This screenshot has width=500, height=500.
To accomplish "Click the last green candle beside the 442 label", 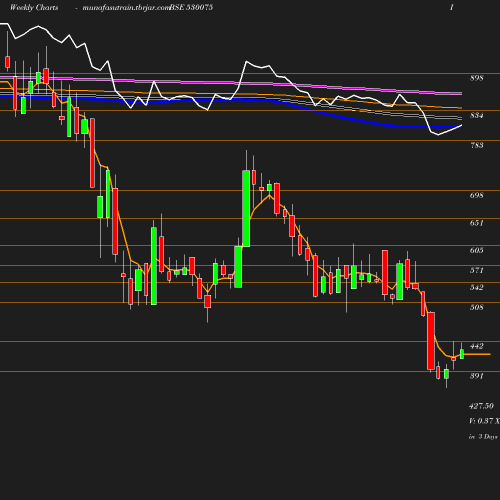I will (x=462, y=354).
